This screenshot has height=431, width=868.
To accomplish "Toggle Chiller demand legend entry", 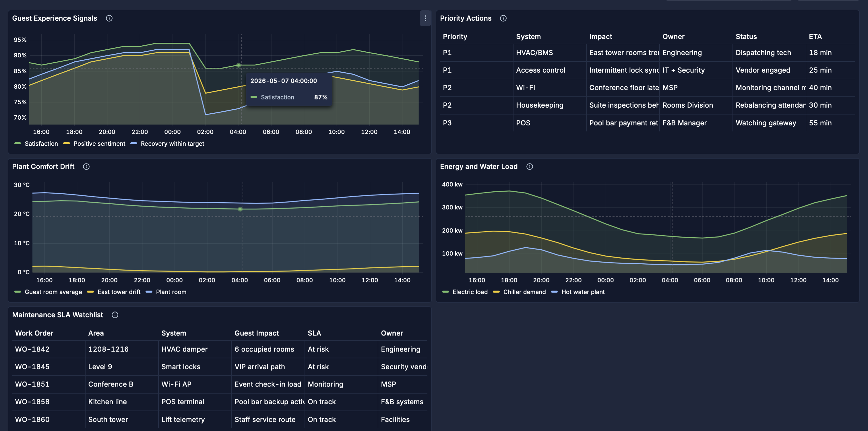I will pyautogui.click(x=520, y=292).
